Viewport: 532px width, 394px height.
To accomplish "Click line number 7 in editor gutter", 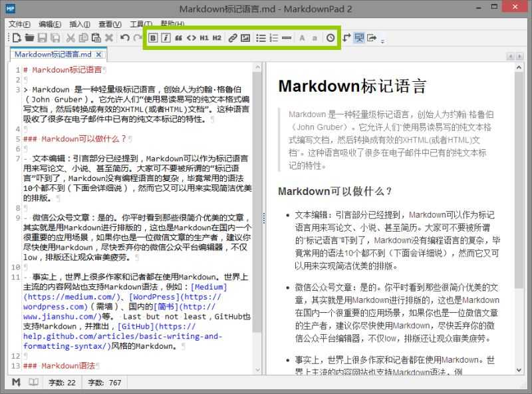I will pyautogui.click(x=18, y=158).
